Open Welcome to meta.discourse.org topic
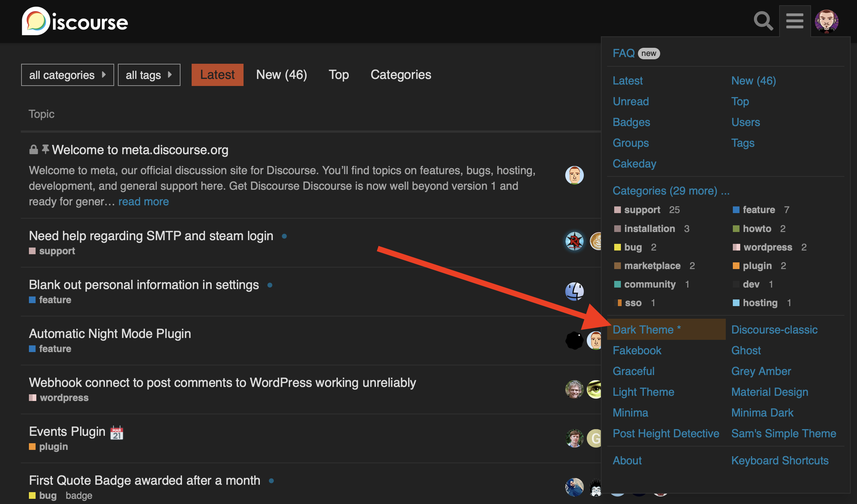 140,150
